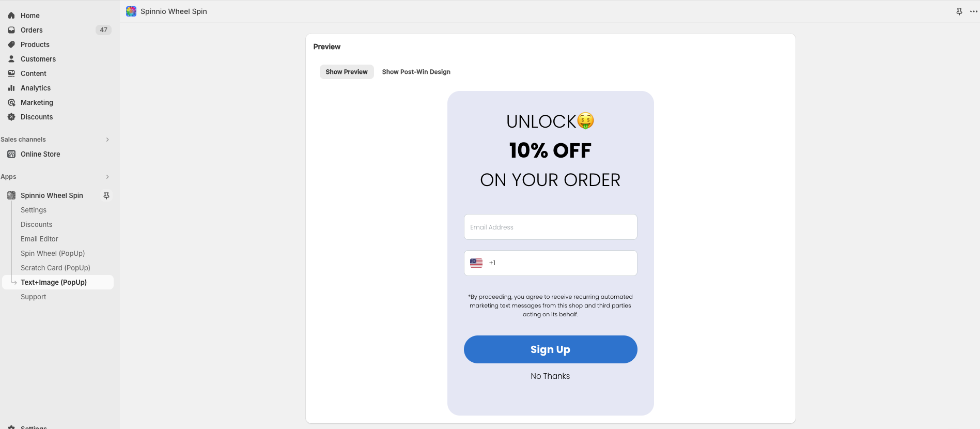
Task: Unpin Spinnio Wheel Spin in sidebar
Action: [106, 195]
